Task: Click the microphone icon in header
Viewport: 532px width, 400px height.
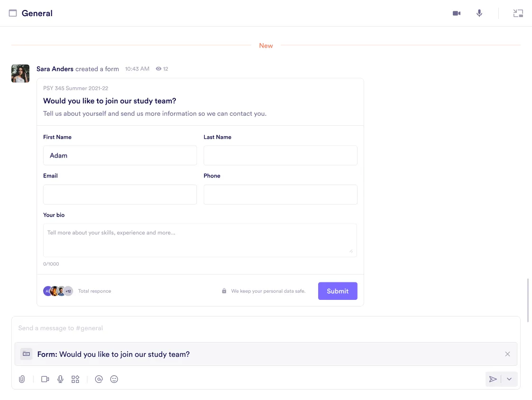Action: 479,13
